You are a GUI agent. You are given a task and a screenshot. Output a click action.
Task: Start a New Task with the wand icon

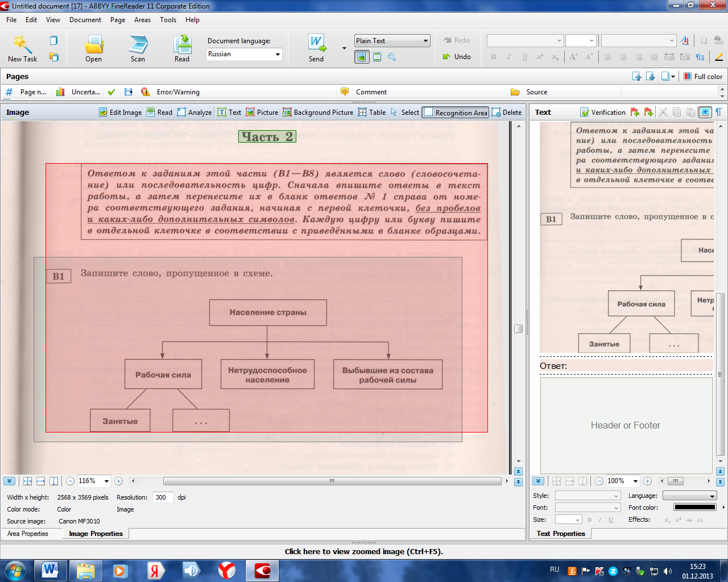tap(22, 48)
